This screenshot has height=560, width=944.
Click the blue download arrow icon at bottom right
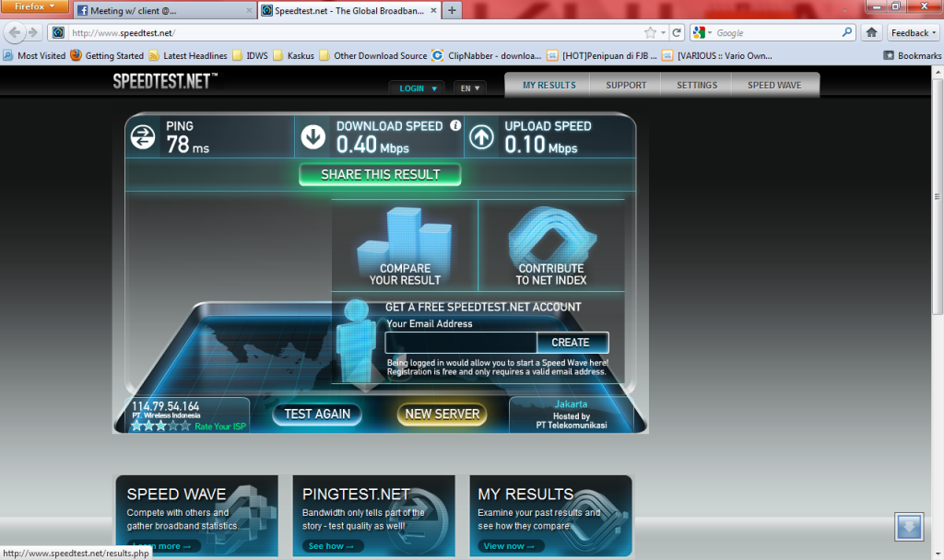pos(909,527)
